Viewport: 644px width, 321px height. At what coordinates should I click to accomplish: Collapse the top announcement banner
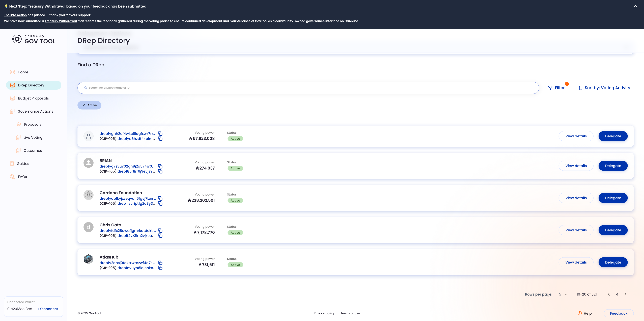635,6
